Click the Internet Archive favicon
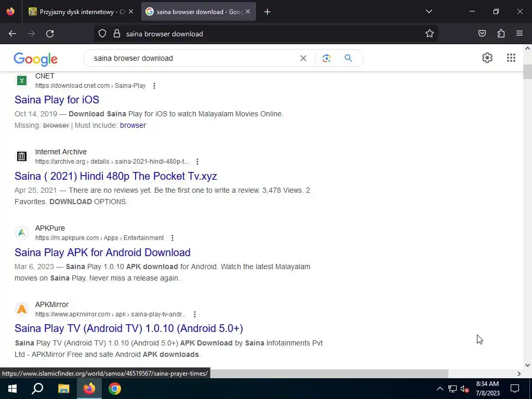Viewport: 532px width, 399px height. point(22,156)
